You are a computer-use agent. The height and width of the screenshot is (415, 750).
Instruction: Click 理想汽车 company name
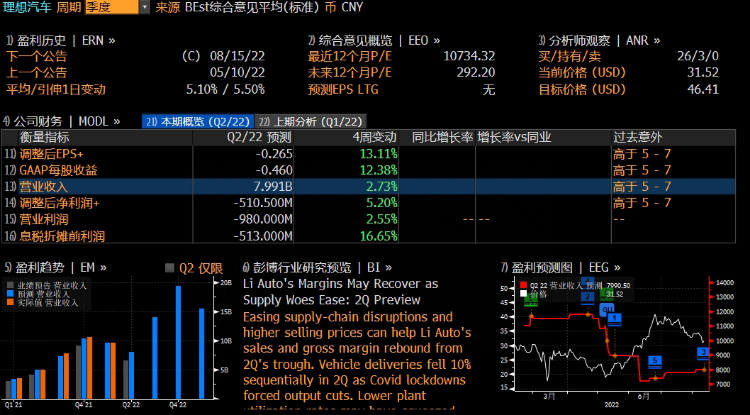tap(27, 7)
